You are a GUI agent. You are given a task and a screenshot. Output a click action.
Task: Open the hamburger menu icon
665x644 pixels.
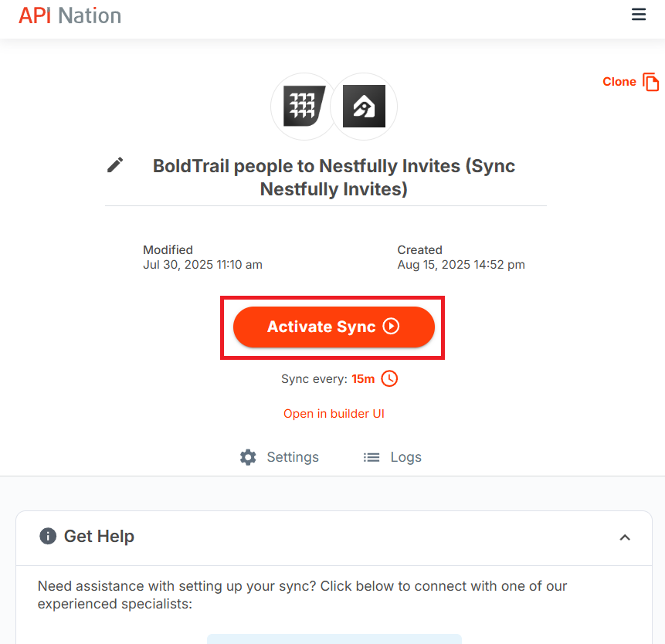(638, 15)
